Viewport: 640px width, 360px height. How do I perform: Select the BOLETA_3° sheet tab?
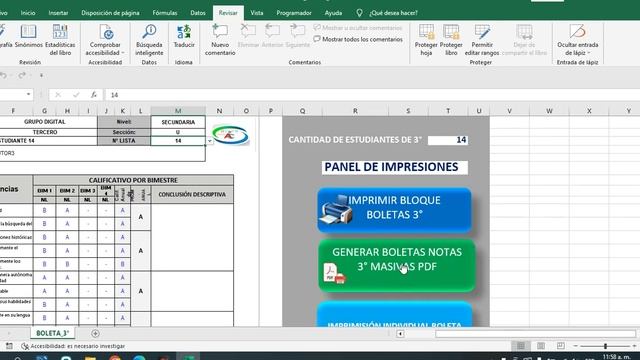click(52, 333)
